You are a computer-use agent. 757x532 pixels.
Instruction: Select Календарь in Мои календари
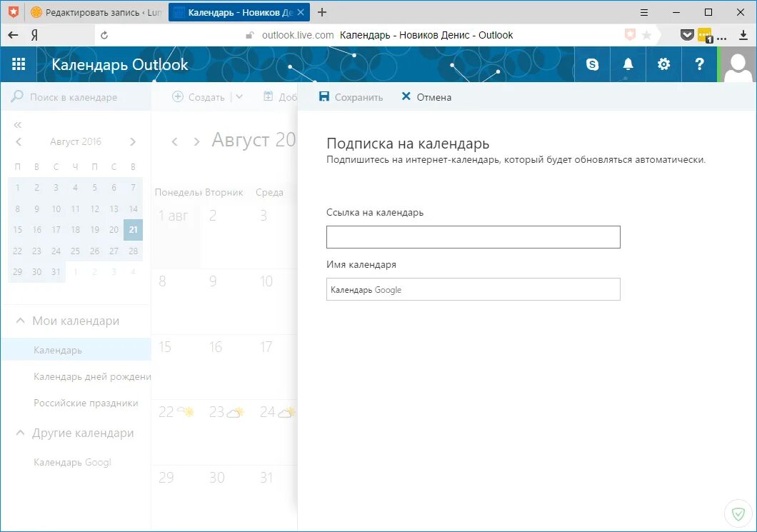(x=76, y=350)
